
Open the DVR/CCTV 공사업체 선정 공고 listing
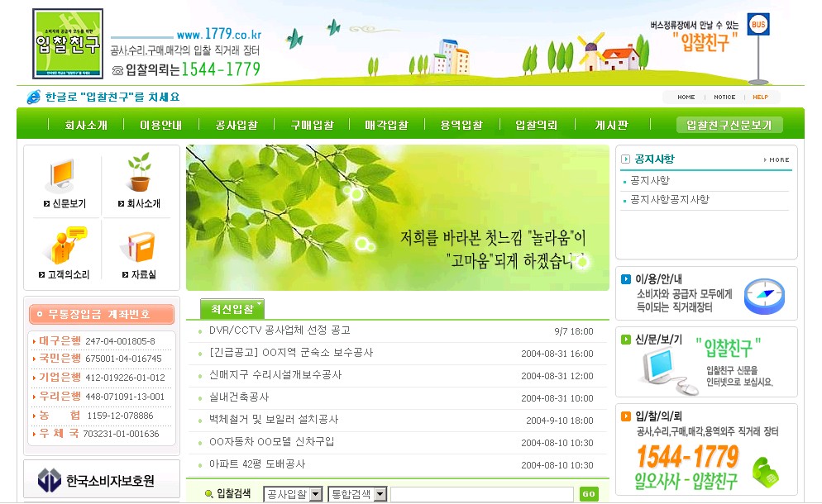[x=280, y=330]
